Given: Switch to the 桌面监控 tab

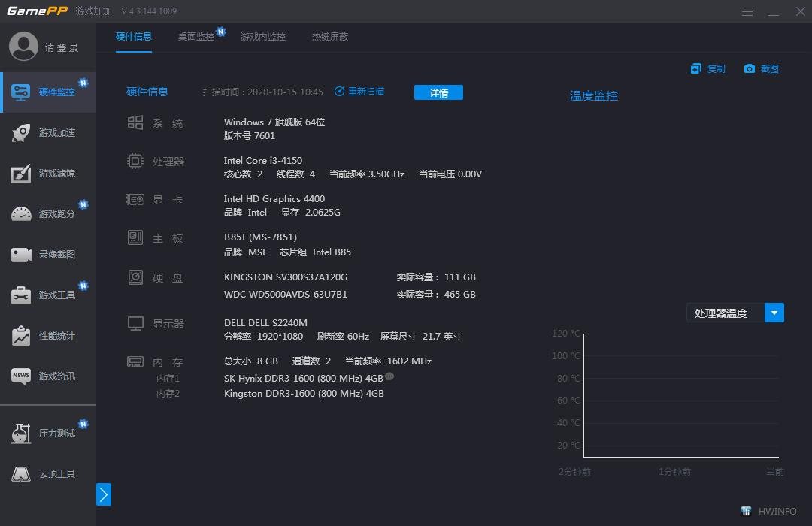Looking at the screenshot, I should click(197, 36).
